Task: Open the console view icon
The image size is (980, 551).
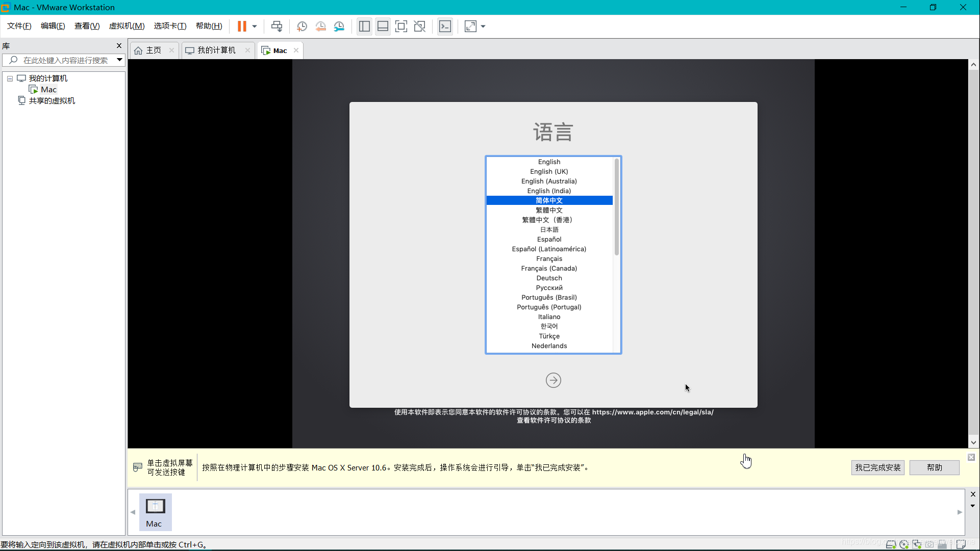Action: coord(445,26)
